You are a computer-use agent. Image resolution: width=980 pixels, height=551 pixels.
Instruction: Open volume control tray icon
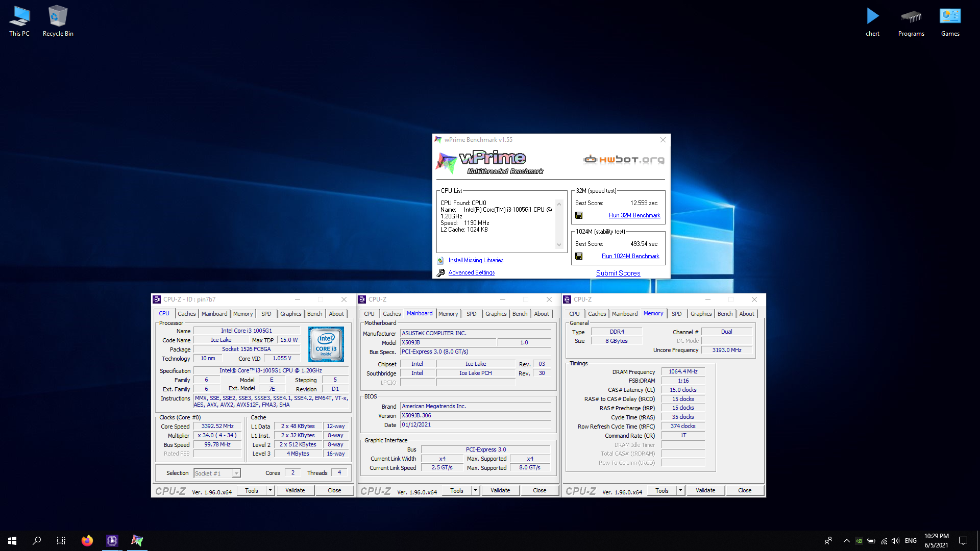[895, 541]
